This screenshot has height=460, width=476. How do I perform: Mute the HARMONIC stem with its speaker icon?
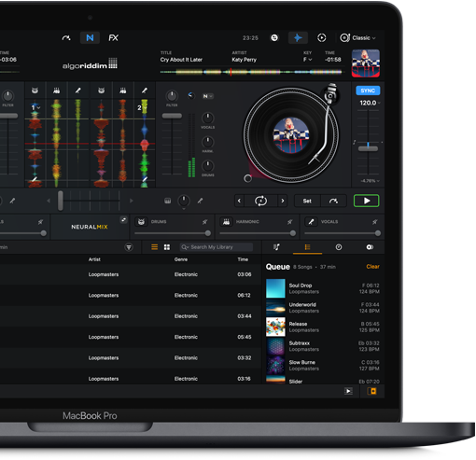point(289,222)
